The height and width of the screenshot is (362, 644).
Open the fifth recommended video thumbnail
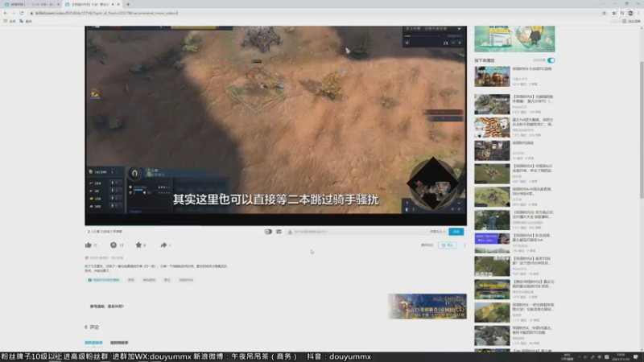(x=492, y=174)
